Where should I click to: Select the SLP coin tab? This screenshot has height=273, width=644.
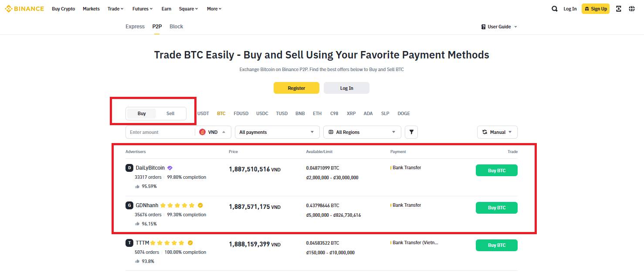(385, 113)
